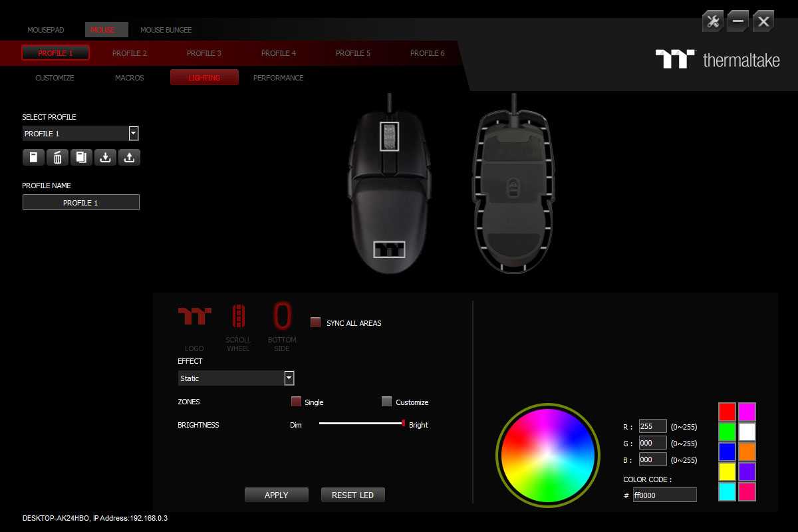Enable the Sync All Areas checkbox
798x532 pixels.
[x=316, y=323]
